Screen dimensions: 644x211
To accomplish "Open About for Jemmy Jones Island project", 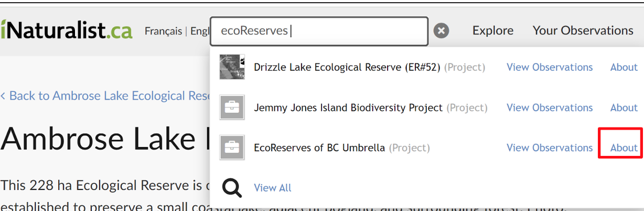I will coord(624,108).
